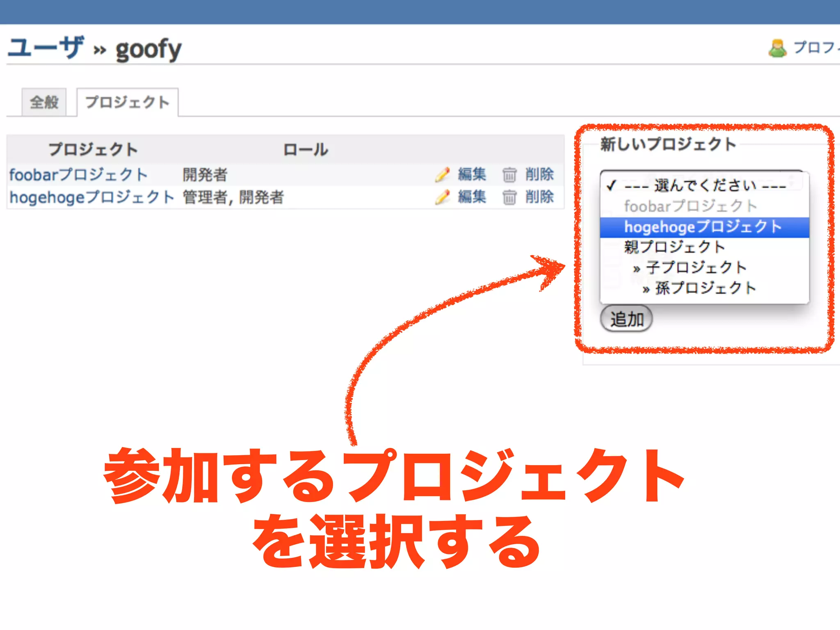Click the pencil edit icon for foobarプロジェクト
840x630 pixels.
coord(443,175)
